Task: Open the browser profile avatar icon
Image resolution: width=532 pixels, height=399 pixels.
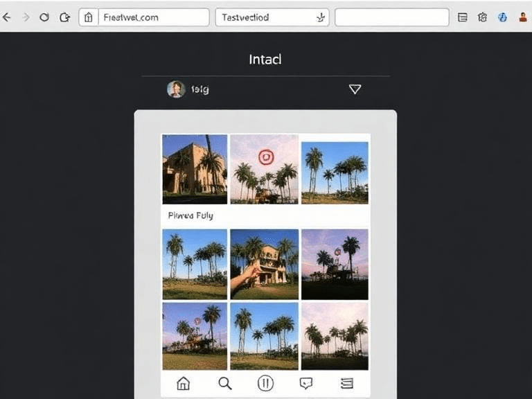Action: point(523,17)
